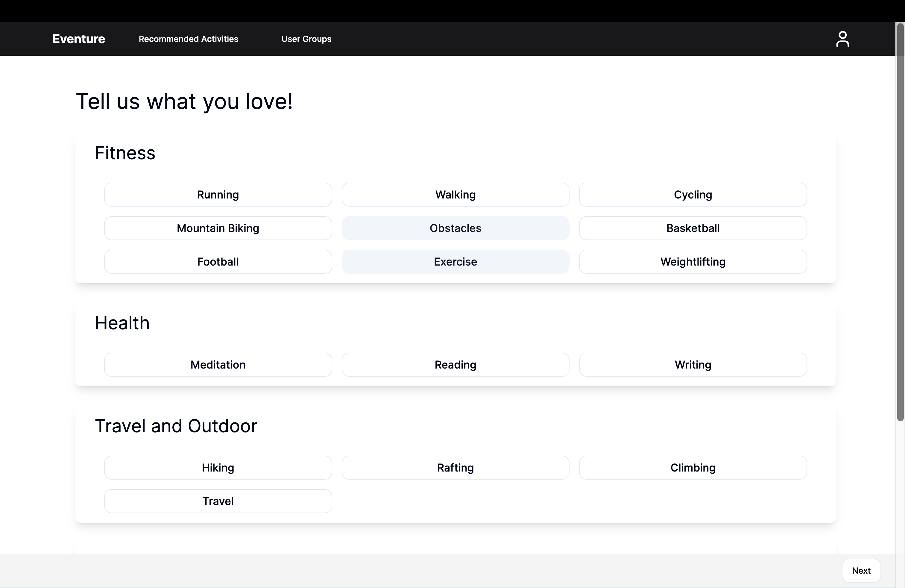Select the Football option
905x588 pixels.
218,262
